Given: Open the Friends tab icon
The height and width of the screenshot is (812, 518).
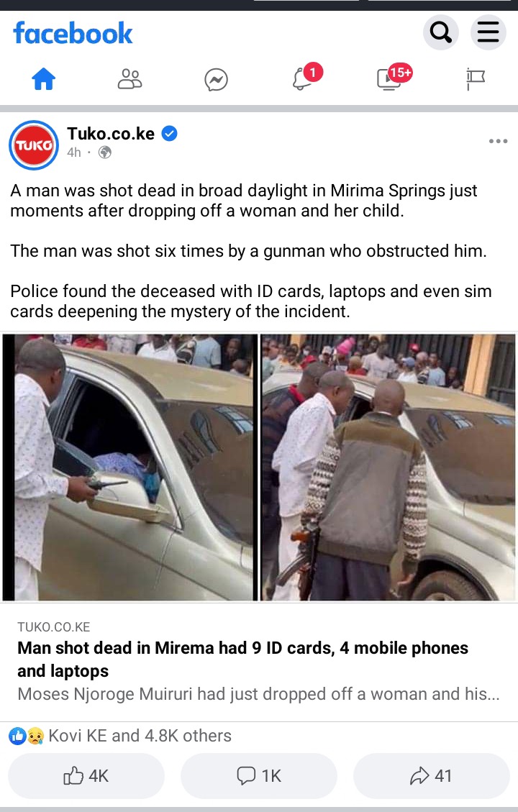Looking at the screenshot, I should pyautogui.click(x=129, y=79).
